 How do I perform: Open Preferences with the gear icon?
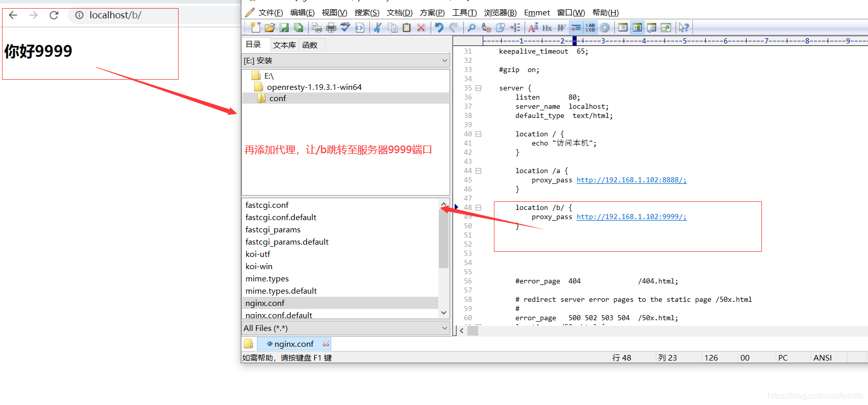click(605, 28)
